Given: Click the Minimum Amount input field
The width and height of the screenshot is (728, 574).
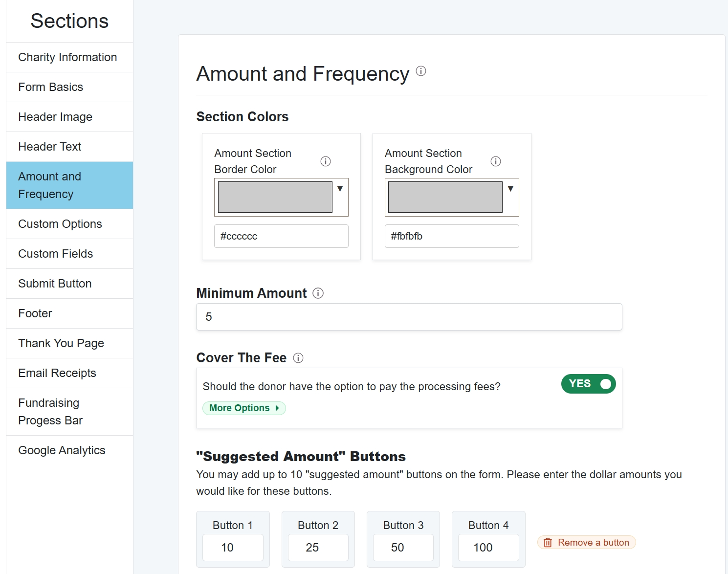Looking at the screenshot, I should coord(409,317).
